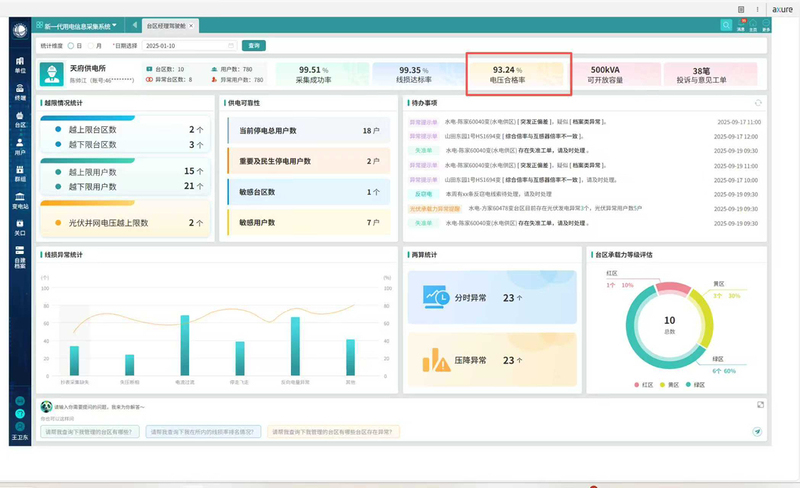800x488 pixels.
Task: Click the 查询 button
Action: (254, 45)
